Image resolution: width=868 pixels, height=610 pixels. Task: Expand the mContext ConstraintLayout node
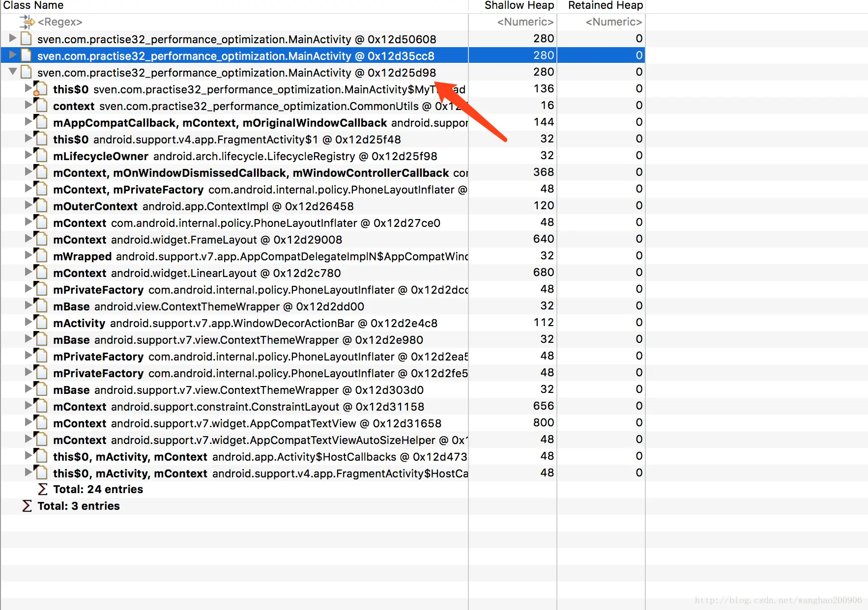pos(29,405)
